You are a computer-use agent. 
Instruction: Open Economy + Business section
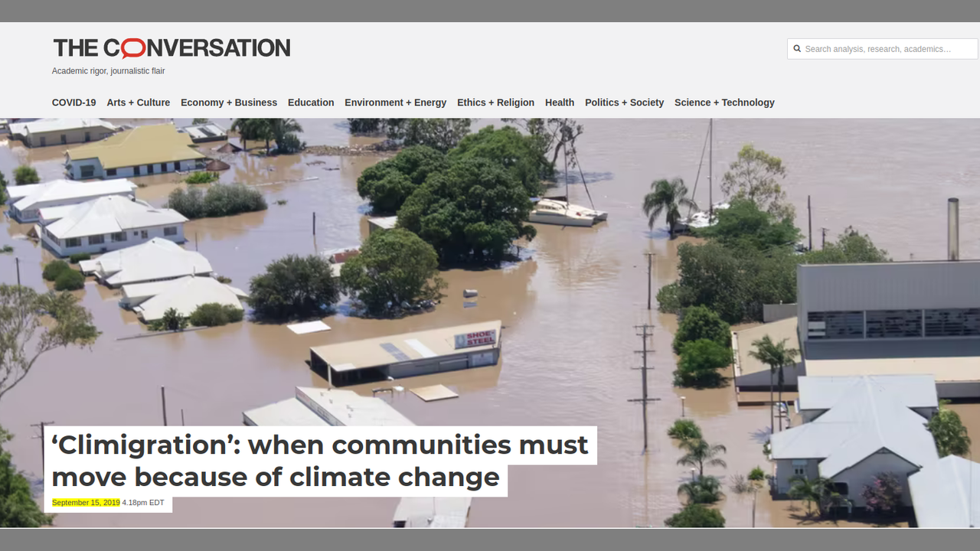[x=228, y=103]
